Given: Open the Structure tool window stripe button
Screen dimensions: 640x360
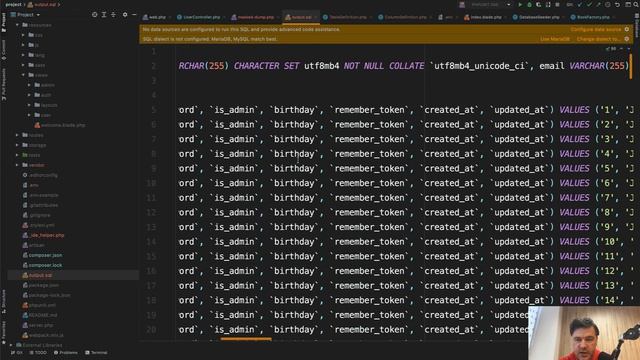Looking at the screenshot, I should tap(4, 302).
